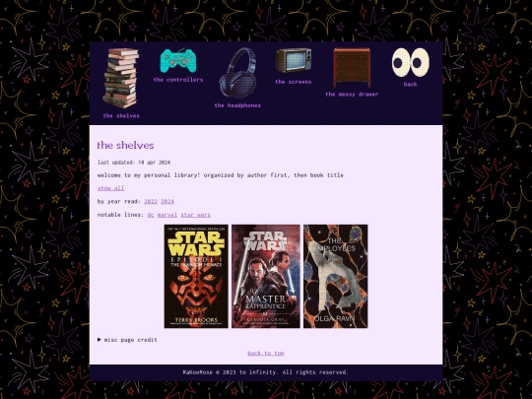
Task: Select the blue headphones icon
Action: click(237, 73)
